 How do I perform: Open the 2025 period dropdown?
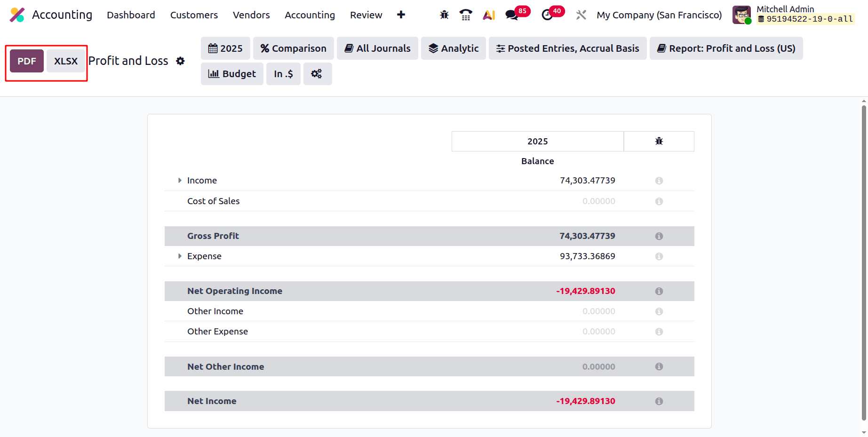pos(225,48)
